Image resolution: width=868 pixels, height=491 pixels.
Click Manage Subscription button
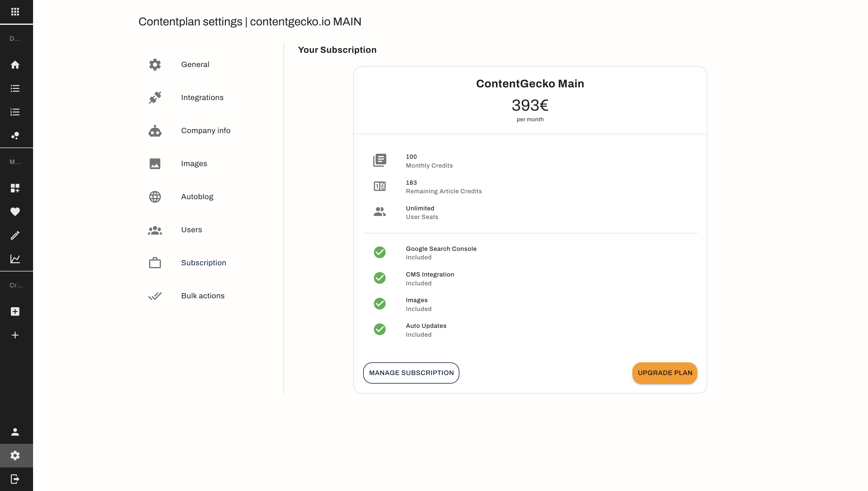(411, 373)
